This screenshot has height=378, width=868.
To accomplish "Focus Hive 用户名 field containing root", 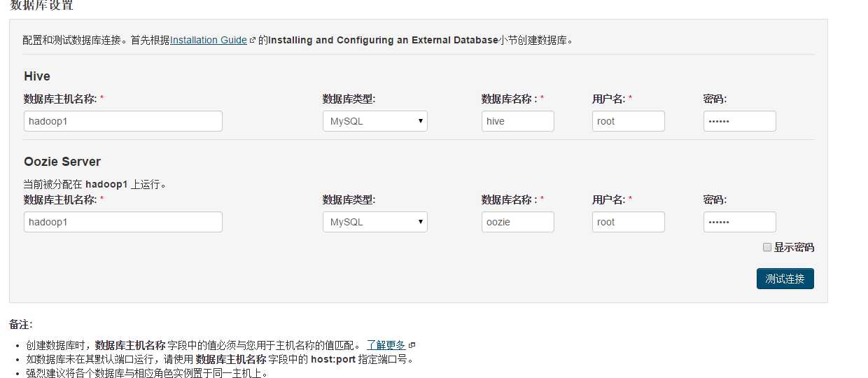I will 629,121.
